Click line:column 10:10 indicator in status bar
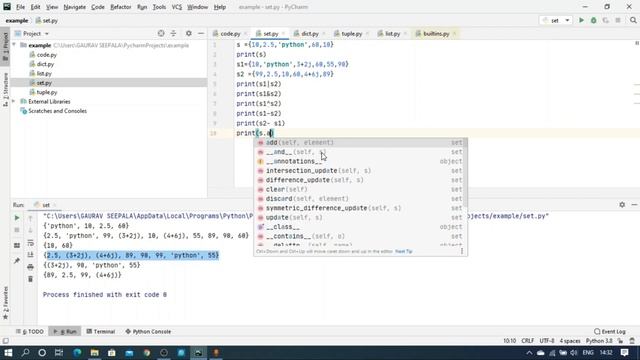Screen dimensions: 640x360 click(x=509, y=341)
